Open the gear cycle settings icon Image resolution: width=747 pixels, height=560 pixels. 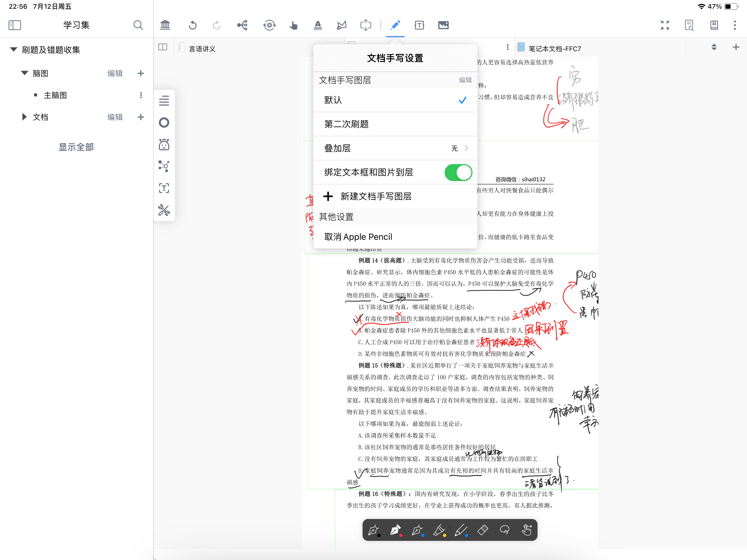[269, 25]
